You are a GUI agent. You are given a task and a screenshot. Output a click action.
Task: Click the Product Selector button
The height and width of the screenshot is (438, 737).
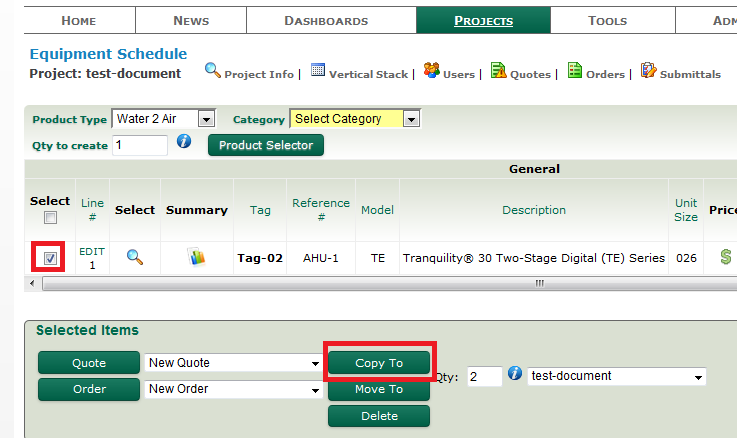tap(265, 145)
